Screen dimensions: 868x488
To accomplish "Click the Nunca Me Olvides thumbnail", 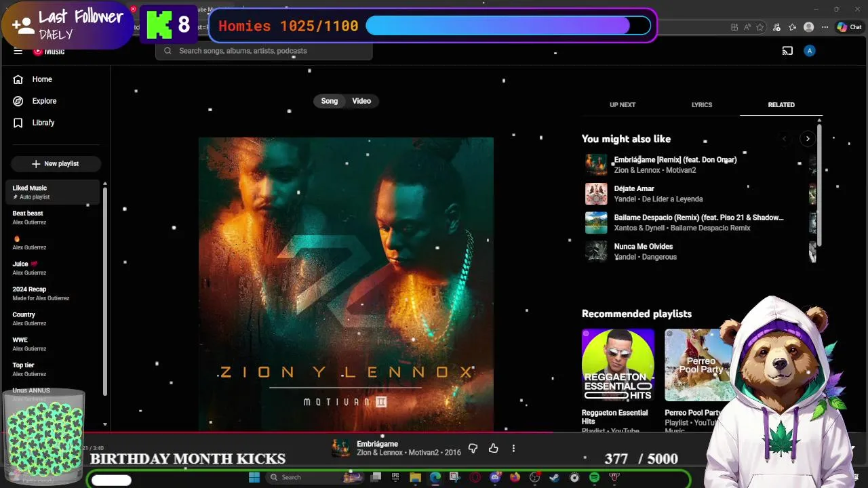I will (x=596, y=251).
